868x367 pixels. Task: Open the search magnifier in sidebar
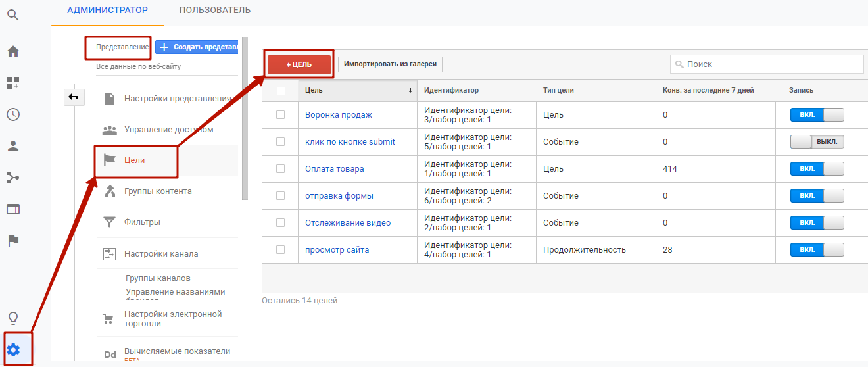click(x=13, y=14)
